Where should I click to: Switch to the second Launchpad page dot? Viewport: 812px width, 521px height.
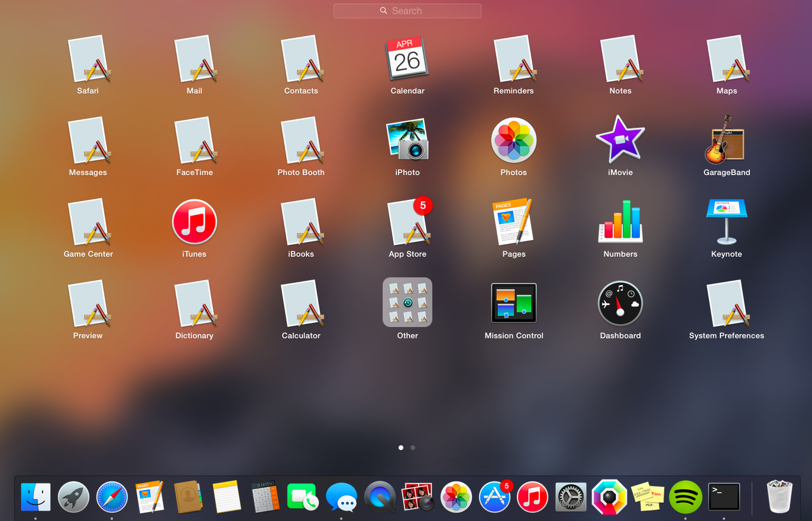pos(413,448)
